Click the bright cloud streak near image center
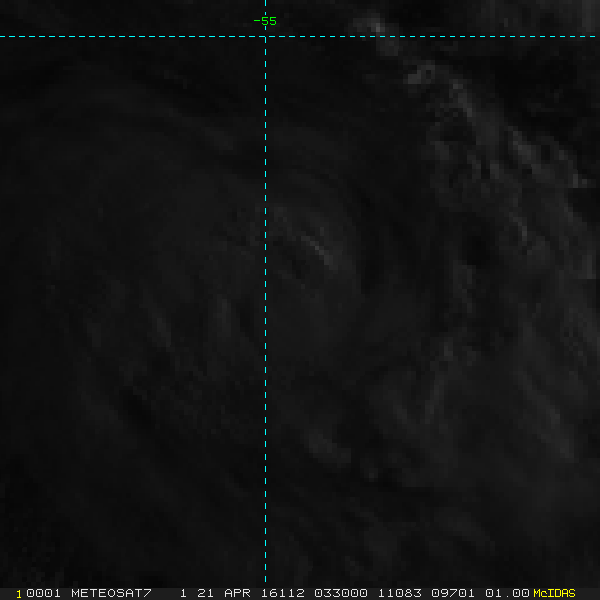 pyautogui.click(x=318, y=252)
